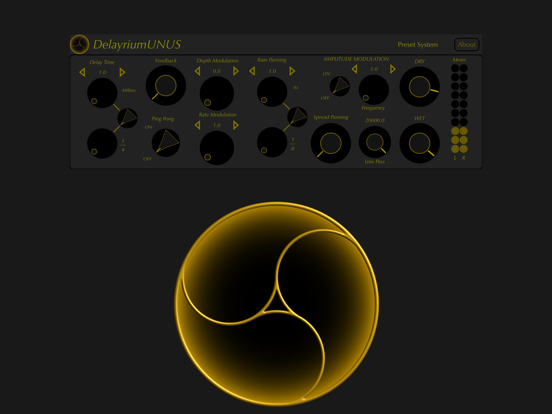The image size is (552, 414).
Task: Click the DRY level knob
Action: point(420,87)
